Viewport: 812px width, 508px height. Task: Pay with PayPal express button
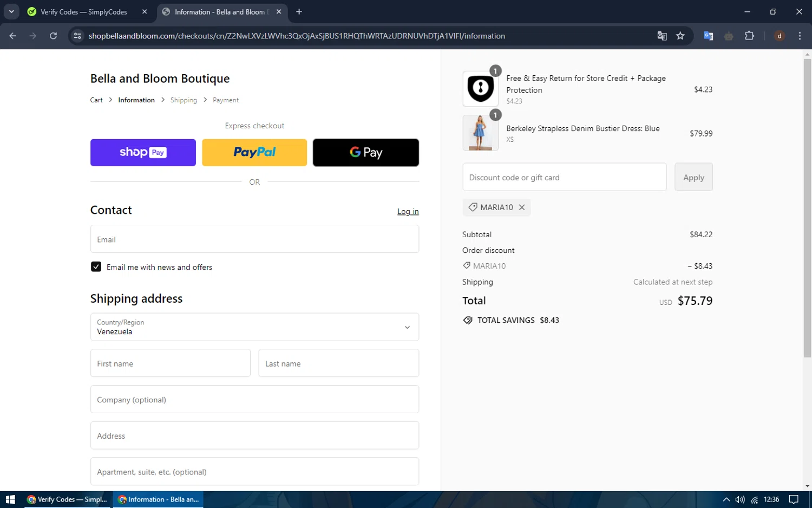pos(254,153)
